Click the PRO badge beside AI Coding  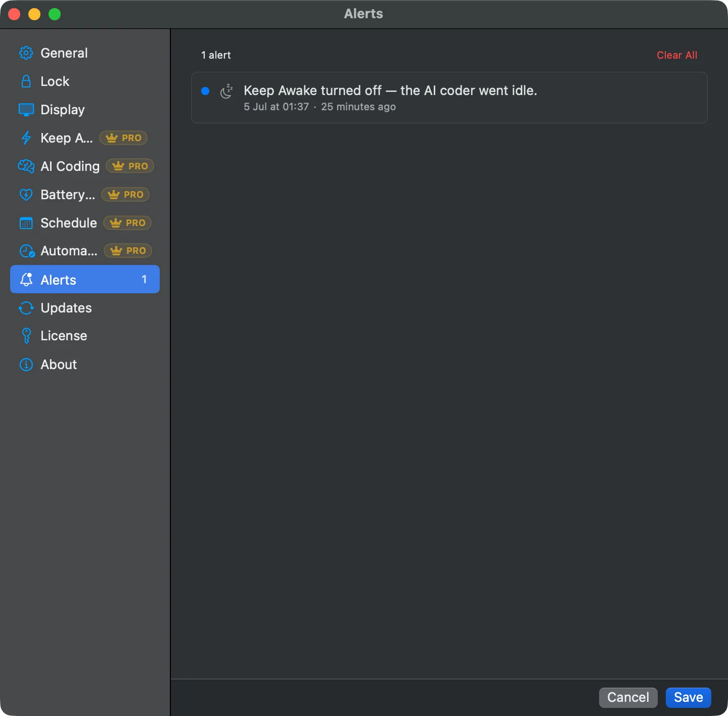coord(130,166)
